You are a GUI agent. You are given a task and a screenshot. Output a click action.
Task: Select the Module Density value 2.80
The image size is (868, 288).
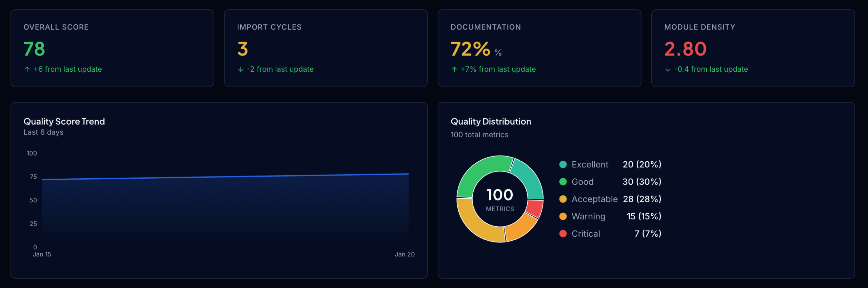685,49
